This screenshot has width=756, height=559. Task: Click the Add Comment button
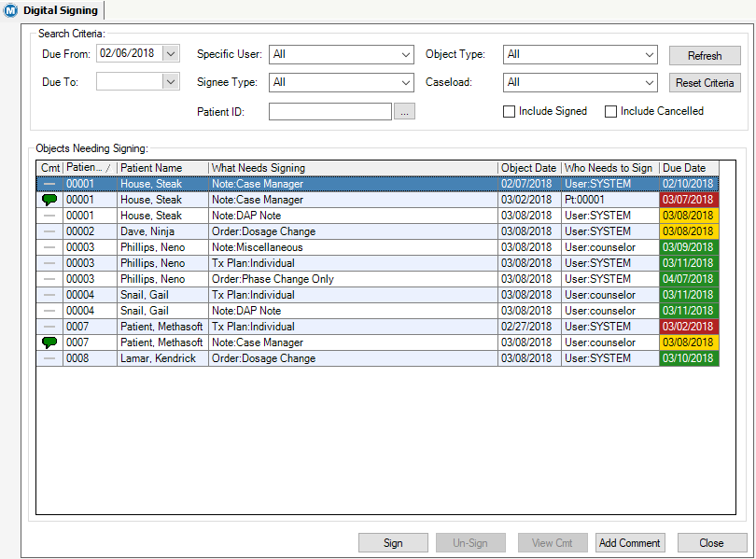point(630,542)
